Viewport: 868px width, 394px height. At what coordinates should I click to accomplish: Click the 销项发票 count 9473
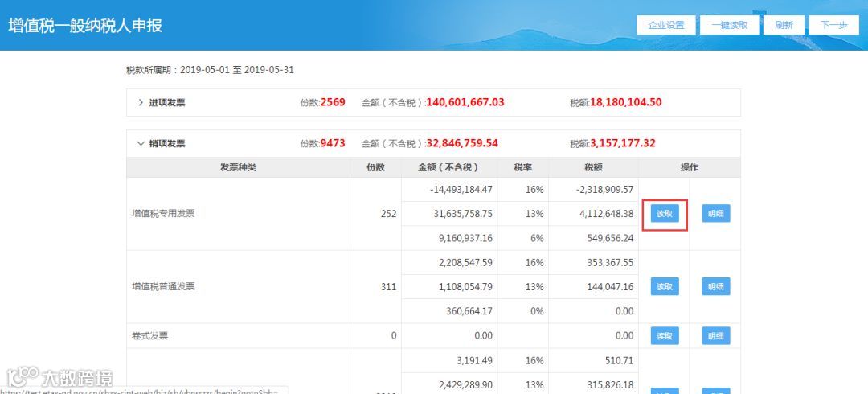click(x=333, y=143)
